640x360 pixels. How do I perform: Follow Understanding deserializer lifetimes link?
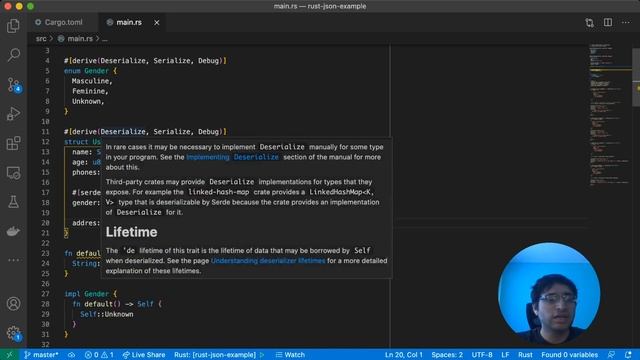[268, 261]
